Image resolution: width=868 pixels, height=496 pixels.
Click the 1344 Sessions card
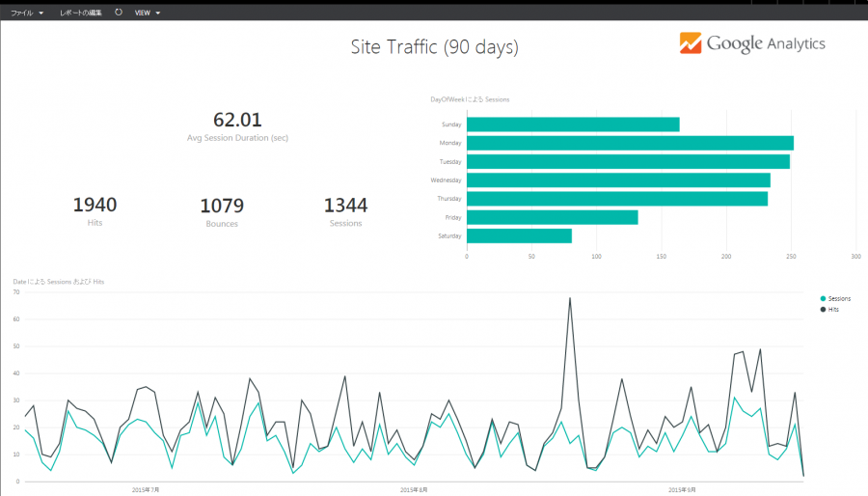click(x=345, y=210)
